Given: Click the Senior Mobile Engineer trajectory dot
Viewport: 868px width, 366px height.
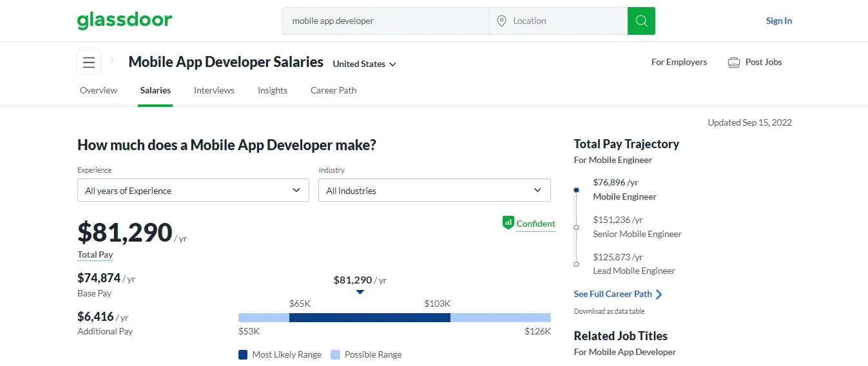Looking at the screenshot, I should [x=576, y=227].
